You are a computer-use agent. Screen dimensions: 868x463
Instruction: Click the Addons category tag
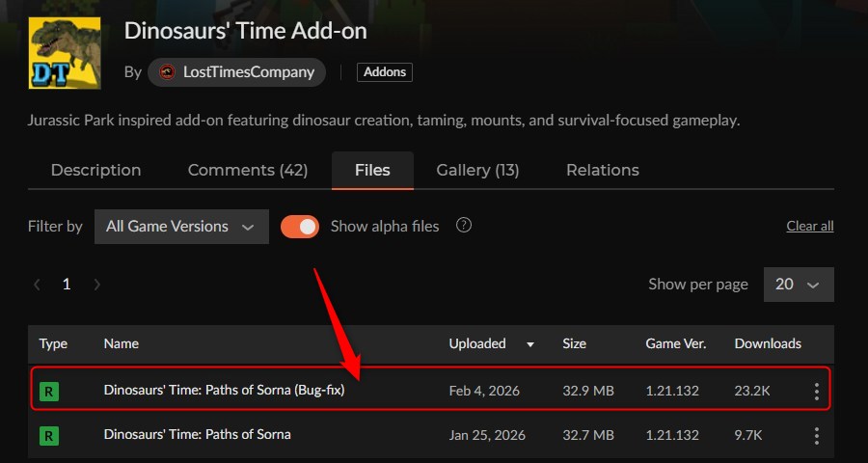pos(384,72)
